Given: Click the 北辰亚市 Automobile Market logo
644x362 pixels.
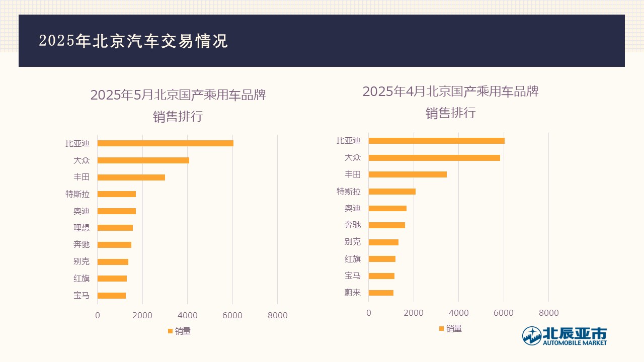Looking at the screenshot, I should [x=565, y=336].
